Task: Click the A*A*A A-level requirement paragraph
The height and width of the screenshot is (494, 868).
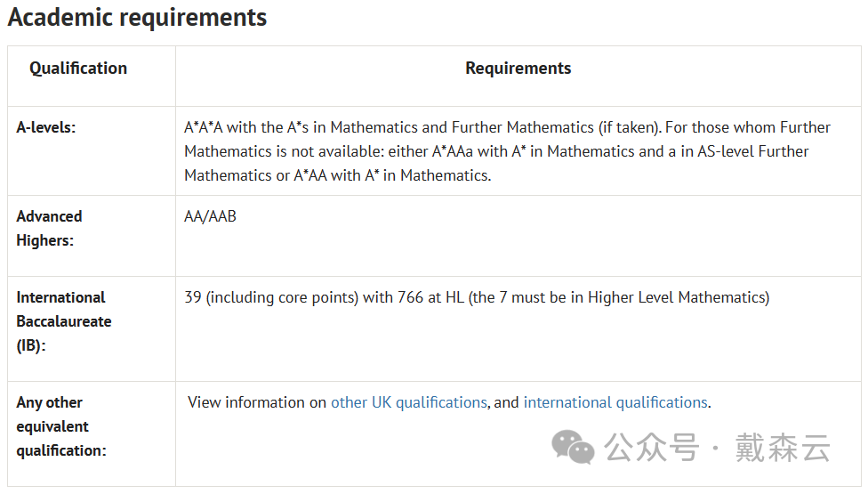Action: 507,151
